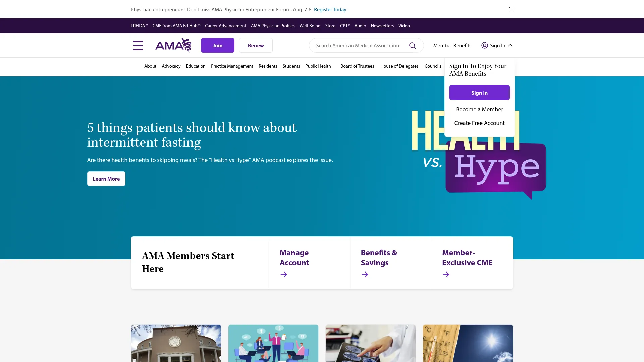644x362 pixels.
Task: Open Newsletters link
Action: tap(382, 26)
